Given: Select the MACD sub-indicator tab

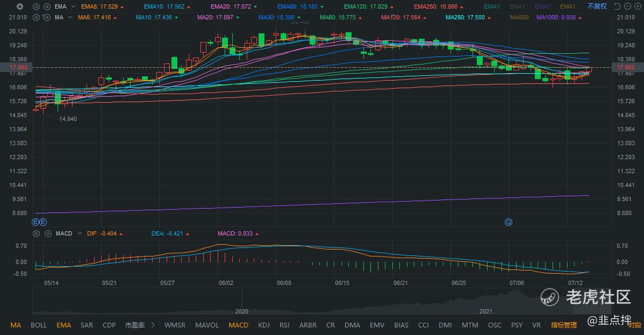Looking at the screenshot, I should [x=238, y=325].
